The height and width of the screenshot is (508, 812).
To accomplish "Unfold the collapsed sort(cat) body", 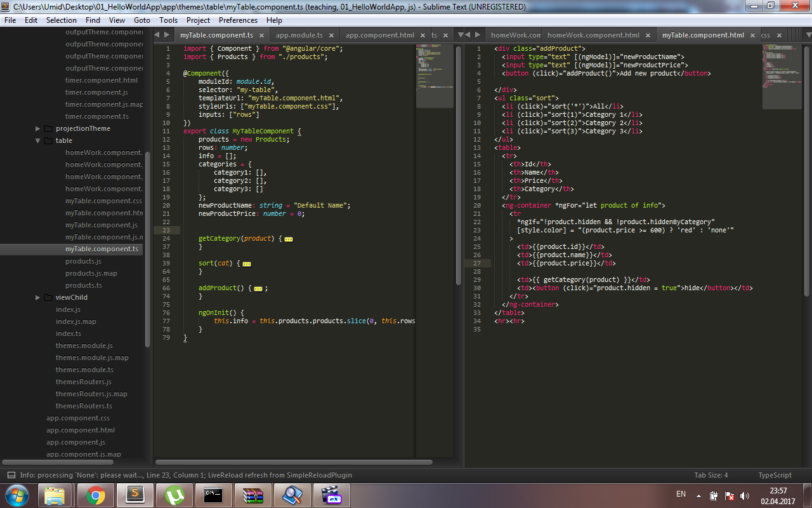I will 247,264.
